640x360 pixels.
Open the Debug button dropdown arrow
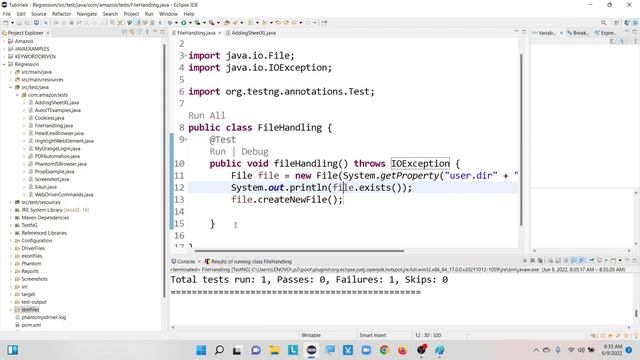coord(176,23)
